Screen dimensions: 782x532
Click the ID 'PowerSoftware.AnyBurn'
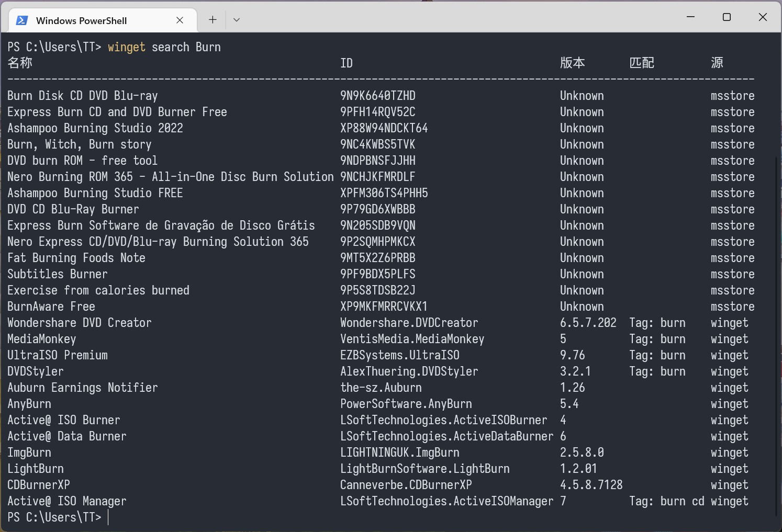click(x=406, y=404)
